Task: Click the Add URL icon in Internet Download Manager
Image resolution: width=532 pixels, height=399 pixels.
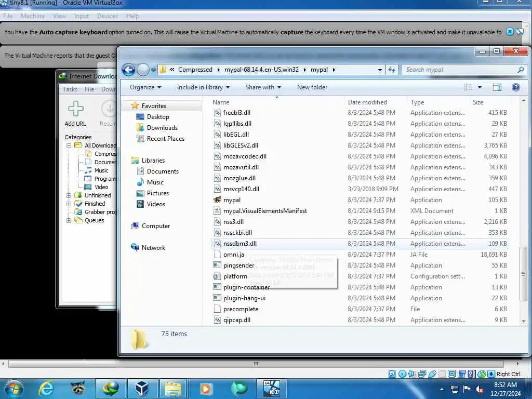Action: click(75, 109)
